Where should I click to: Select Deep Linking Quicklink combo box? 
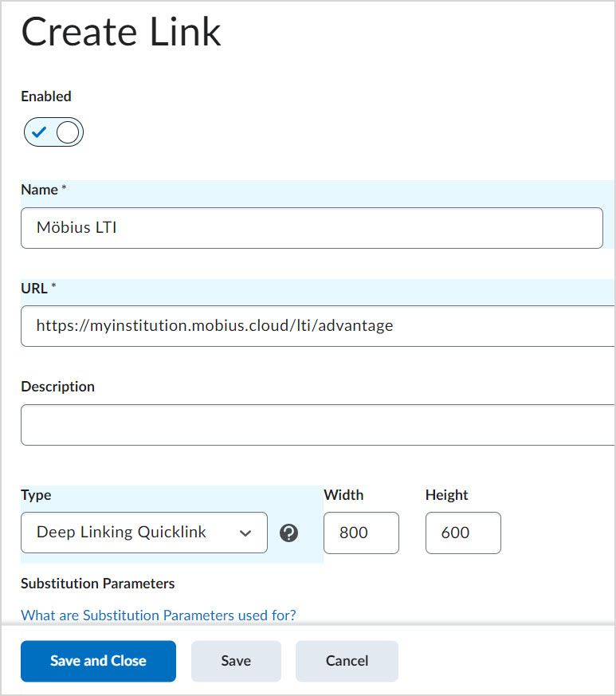point(143,533)
